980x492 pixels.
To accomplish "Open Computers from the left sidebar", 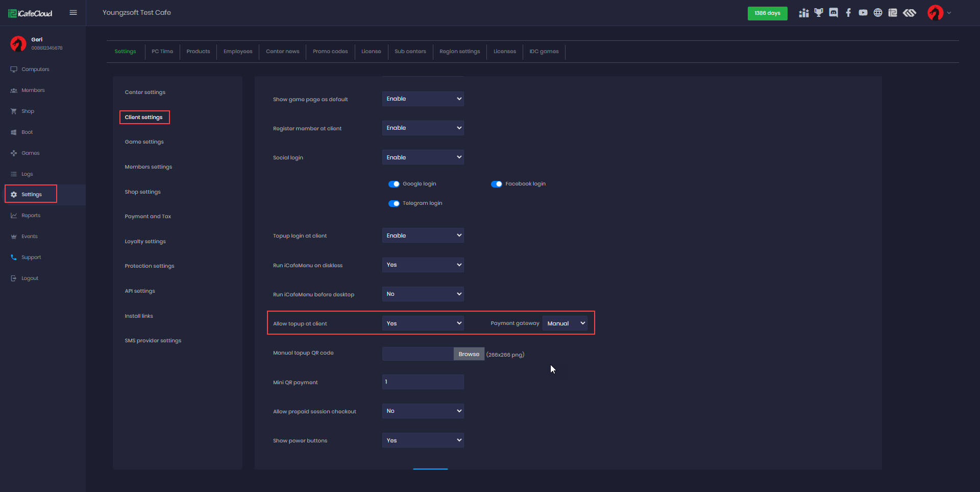I will [35, 69].
